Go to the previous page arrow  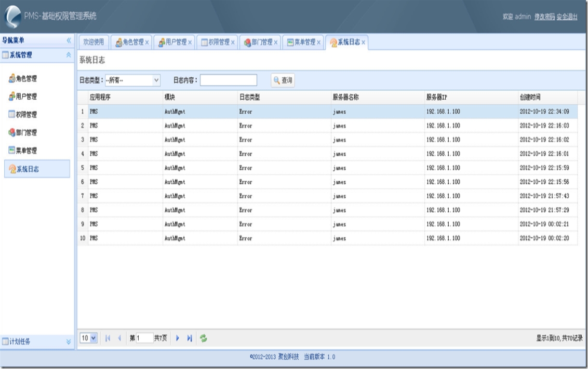119,338
